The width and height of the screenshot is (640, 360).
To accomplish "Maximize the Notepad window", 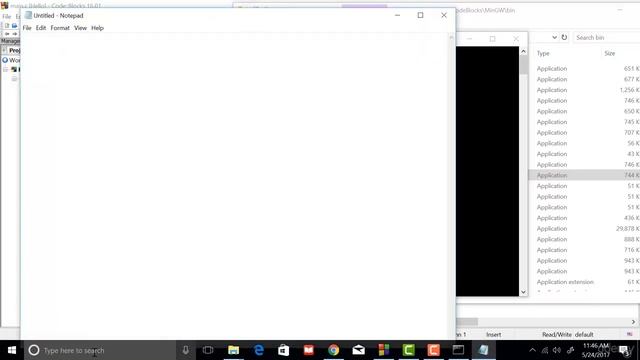I will (420, 15).
